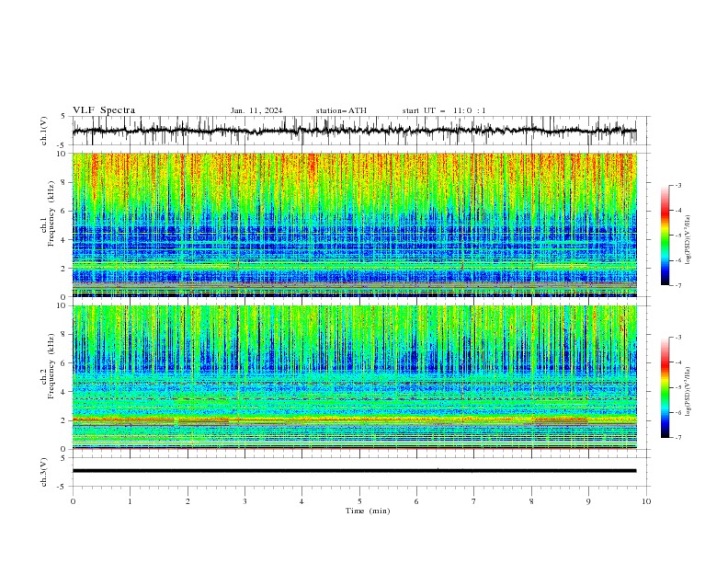Click the ch.1 waveform trace plot

click(355, 131)
